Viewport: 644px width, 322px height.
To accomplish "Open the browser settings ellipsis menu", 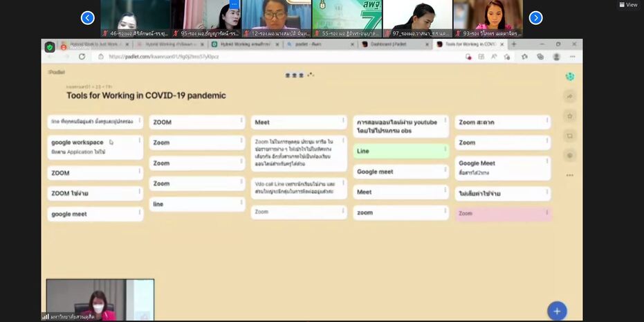I will pos(573,57).
